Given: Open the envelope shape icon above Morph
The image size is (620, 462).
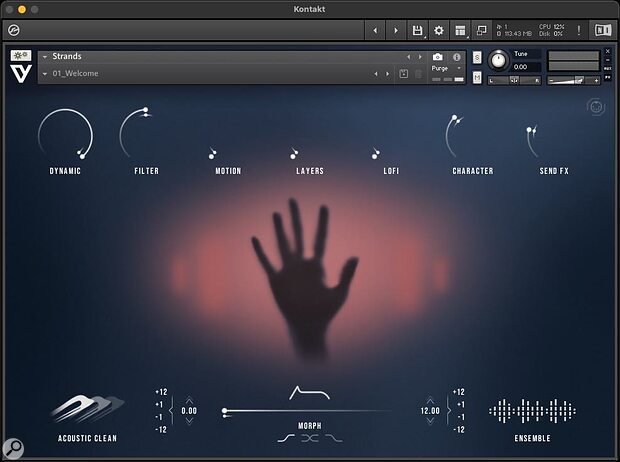Looking at the screenshot, I should (x=310, y=393).
